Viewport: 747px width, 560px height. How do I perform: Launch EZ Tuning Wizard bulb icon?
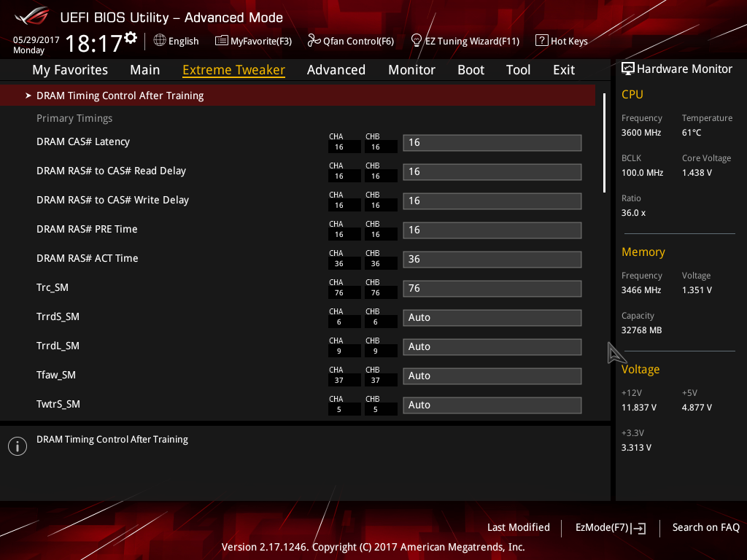click(417, 40)
